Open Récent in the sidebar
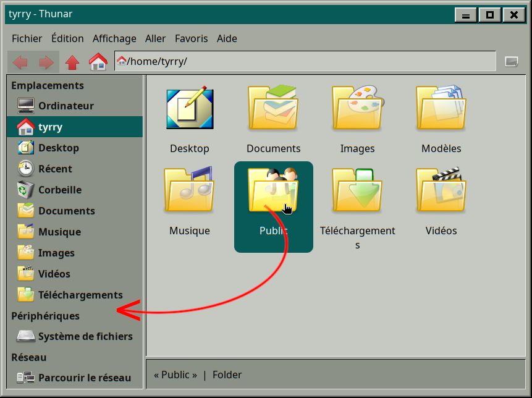 pos(75,169)
